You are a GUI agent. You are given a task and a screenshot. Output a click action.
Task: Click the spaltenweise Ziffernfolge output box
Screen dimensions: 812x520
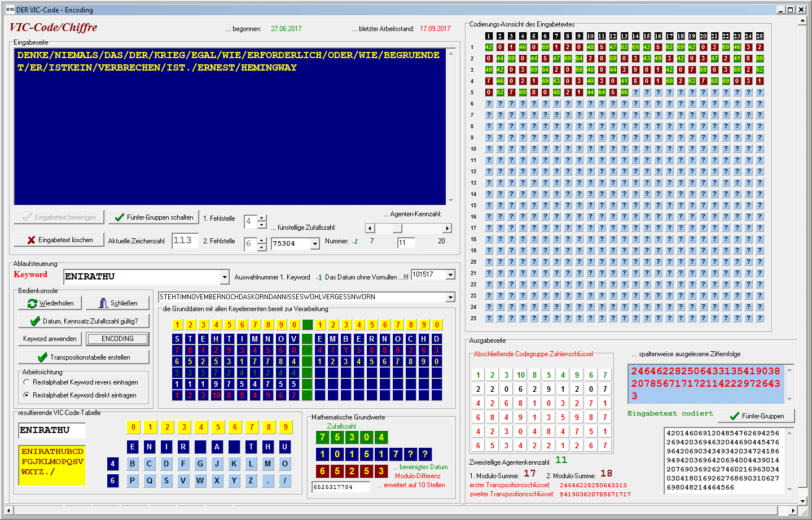pos(706,384)
